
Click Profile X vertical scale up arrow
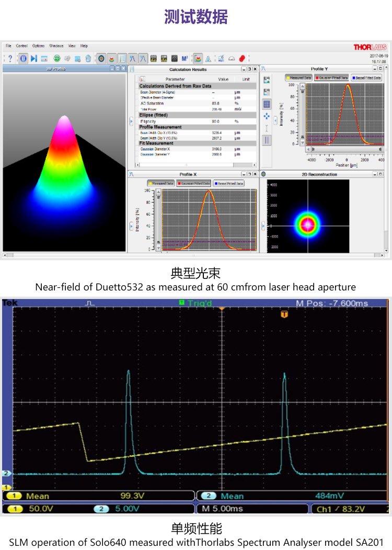(x=159, y=192)
